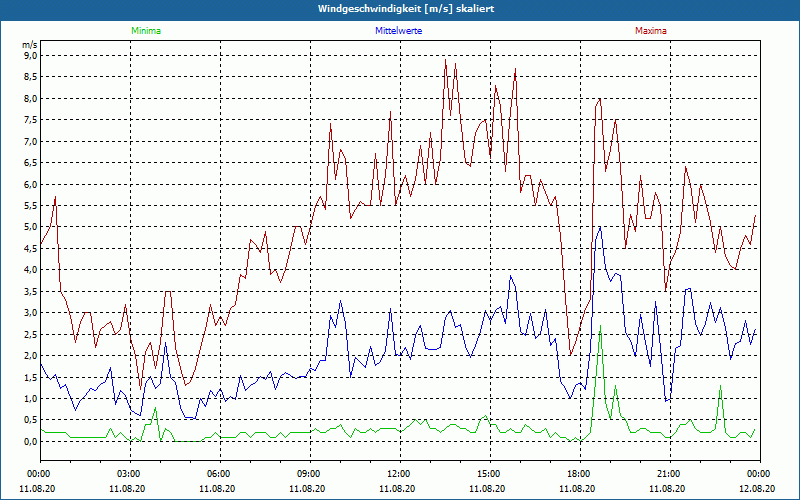
Task: Click the 1,5 y-axis value
Action: pyautogui.click(x=31, y=377)
